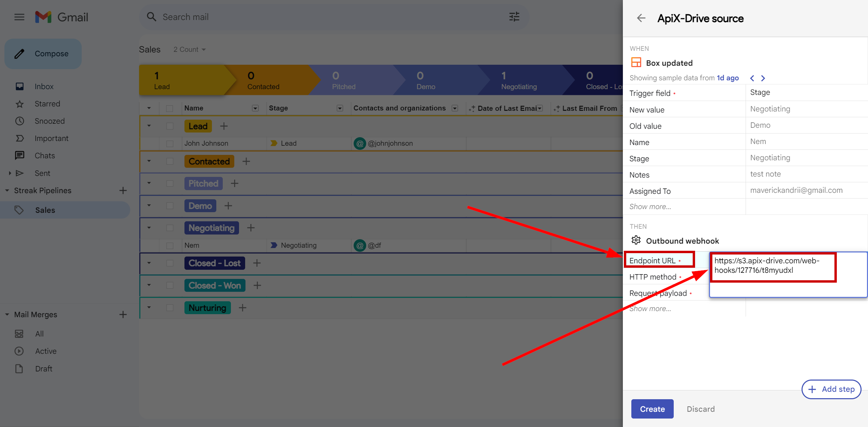Click the search magnifier icon

pyautogui.click(x=151, y=17)
